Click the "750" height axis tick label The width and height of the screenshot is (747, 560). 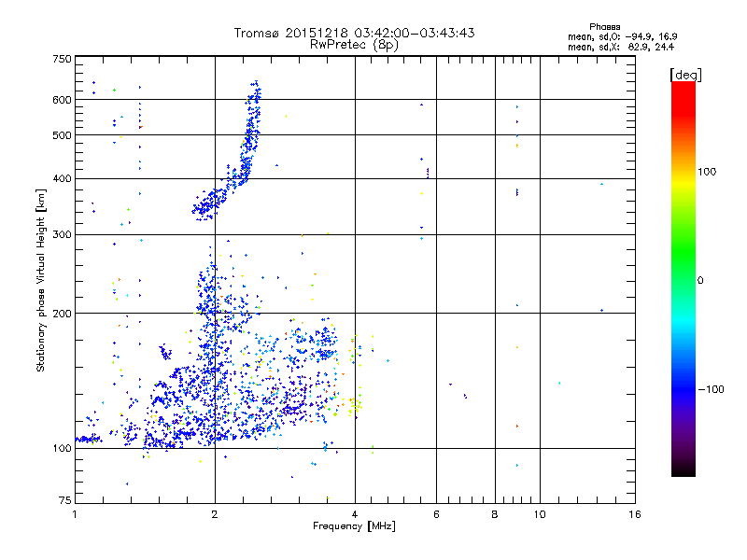pyautogui.click(x=62, y=59)
